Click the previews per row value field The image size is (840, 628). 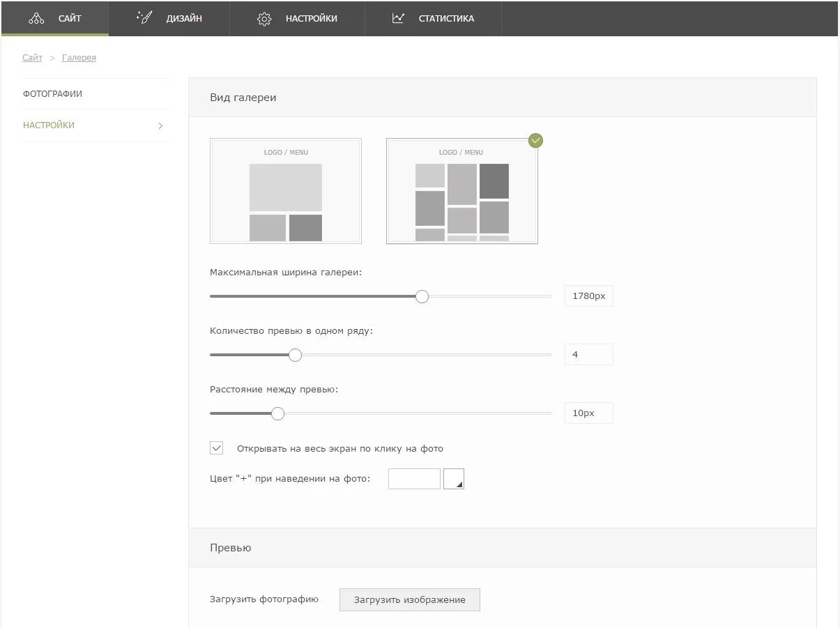(x=589, y=354)
